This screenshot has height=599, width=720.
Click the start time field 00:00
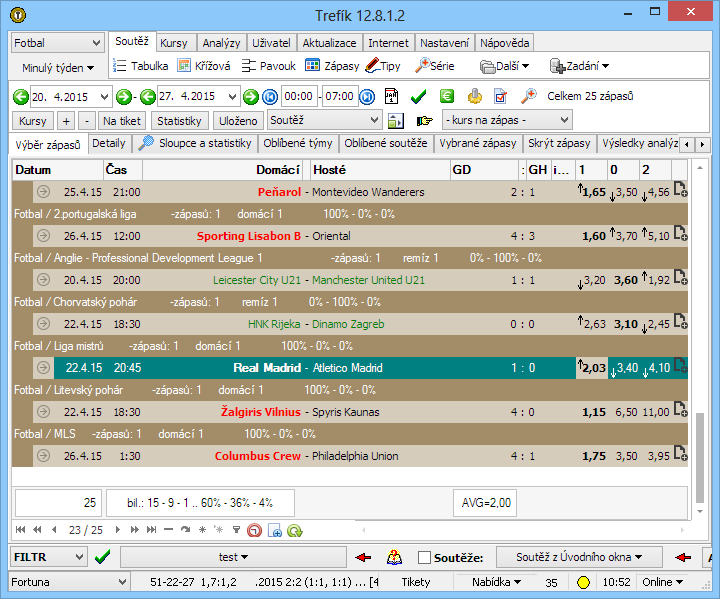tap(299, 96)
